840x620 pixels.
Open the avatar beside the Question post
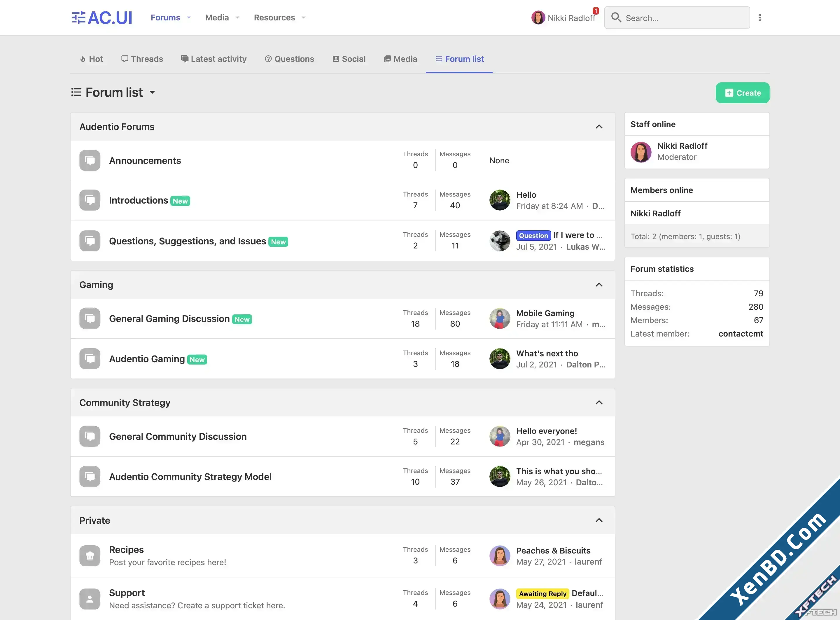click(x=500, y=241)
